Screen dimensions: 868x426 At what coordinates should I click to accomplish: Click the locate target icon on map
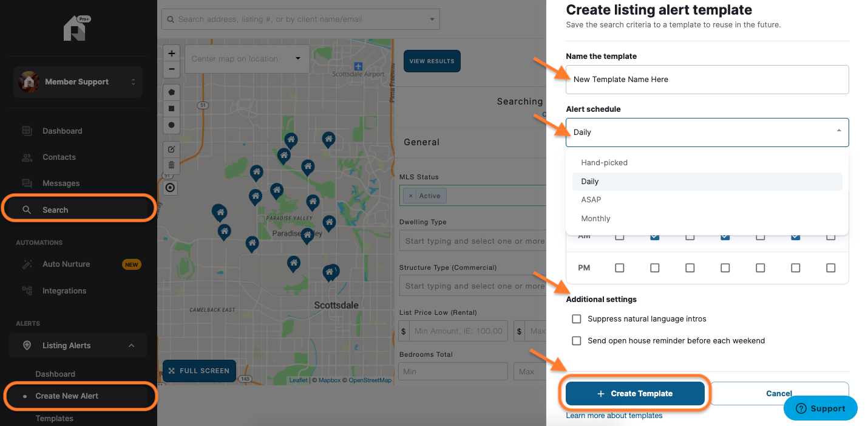pos(171,188)
